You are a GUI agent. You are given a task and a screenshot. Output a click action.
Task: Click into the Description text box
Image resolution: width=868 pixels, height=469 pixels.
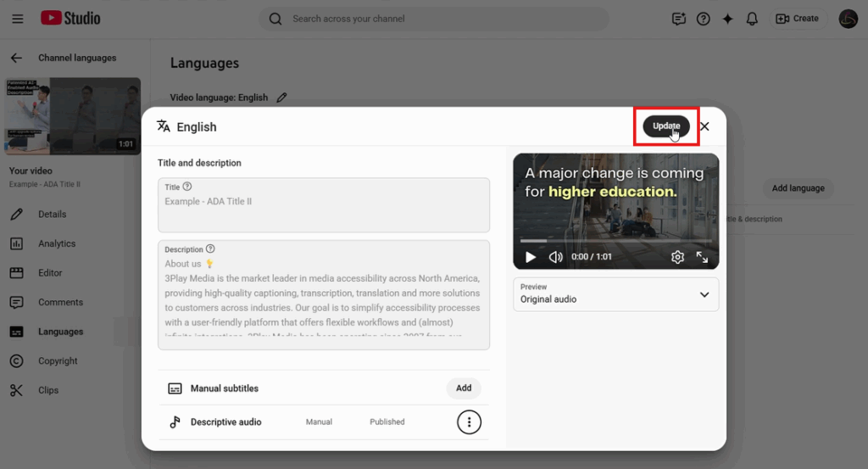click(323, 295)
